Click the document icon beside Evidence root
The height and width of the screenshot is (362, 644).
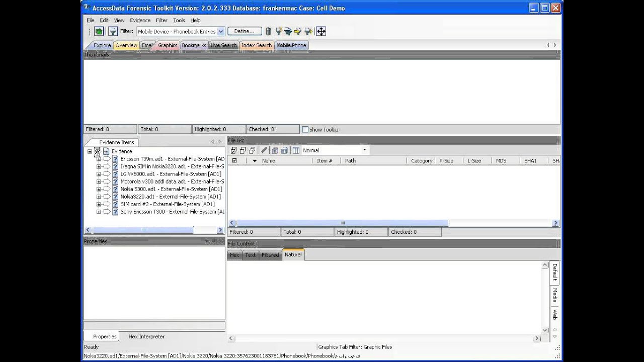click(x=106, y=151)
